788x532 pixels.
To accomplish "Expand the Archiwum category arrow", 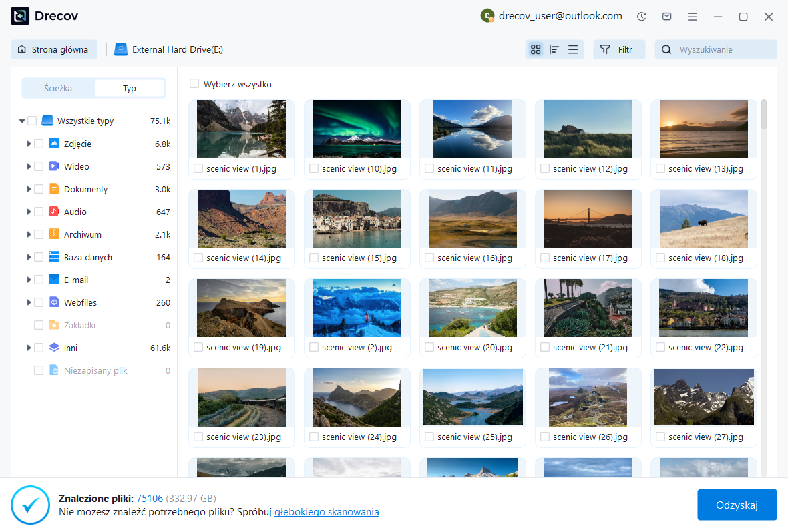I will tap(29, 234).
